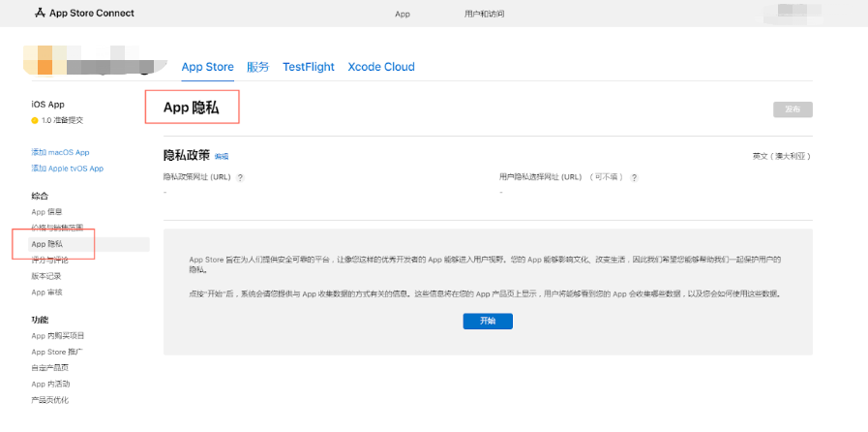
Task: Click the 英文（澳大利亚）language label
Action: click(x=781, y=156)
